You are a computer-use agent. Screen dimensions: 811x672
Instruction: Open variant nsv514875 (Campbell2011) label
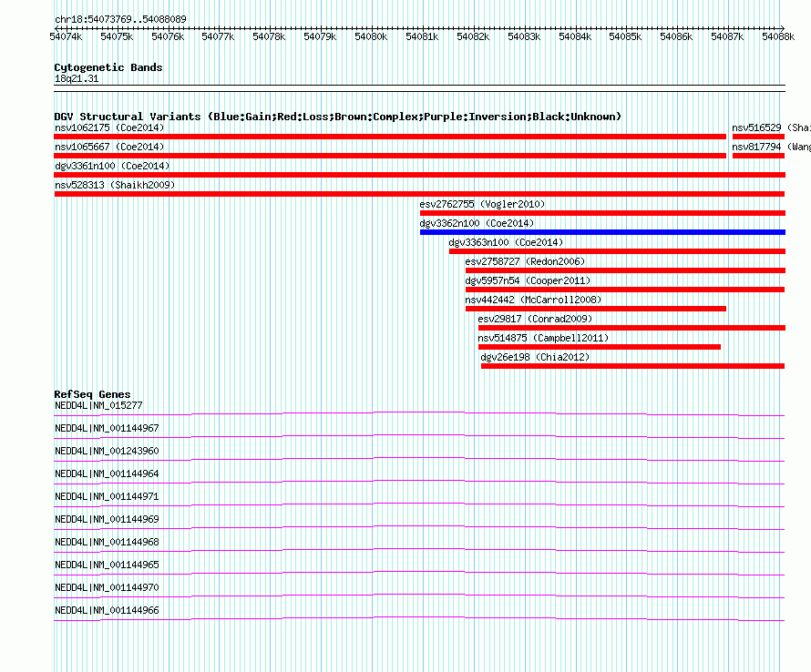543,338
